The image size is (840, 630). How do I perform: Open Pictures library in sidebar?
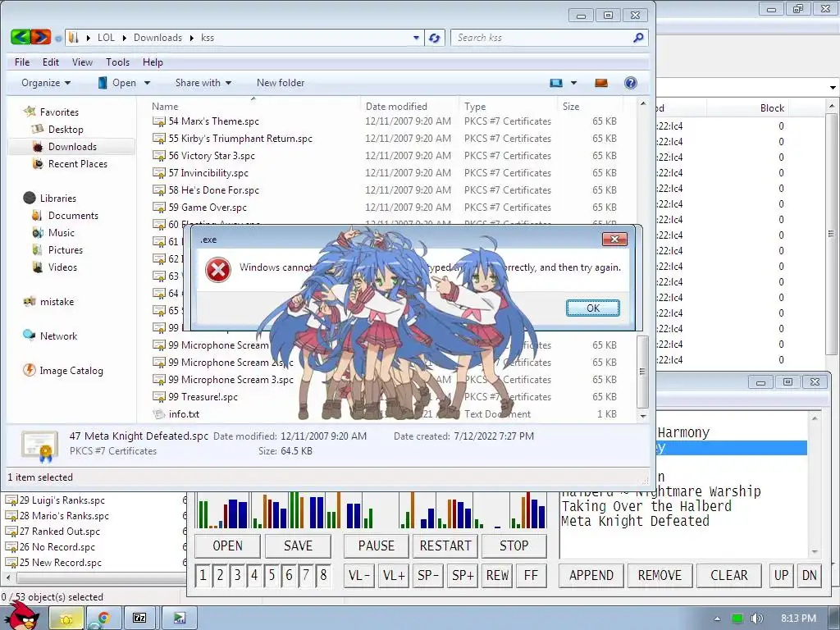(66, 249)
